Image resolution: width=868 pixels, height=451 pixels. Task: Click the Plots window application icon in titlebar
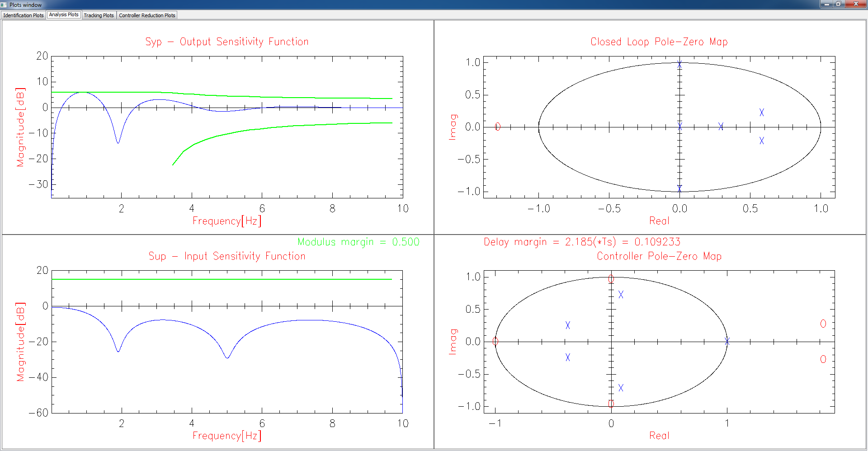tap(5, 5)
